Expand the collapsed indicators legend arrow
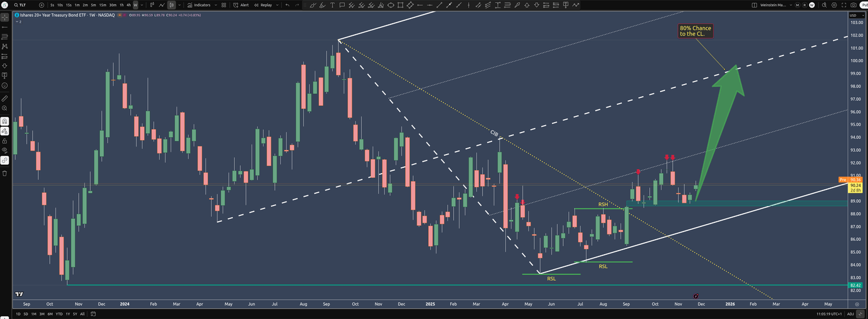 16,21
